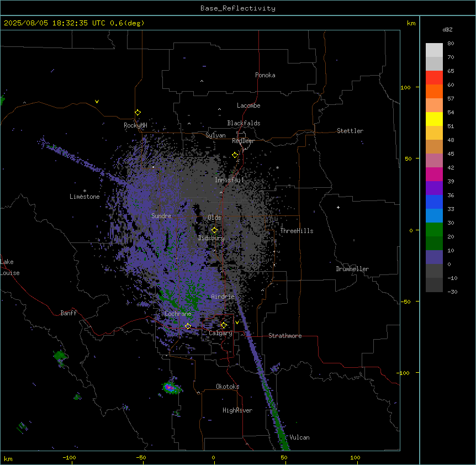
Task: Click the RedDeer label
Action: click(x=243, y=141)
